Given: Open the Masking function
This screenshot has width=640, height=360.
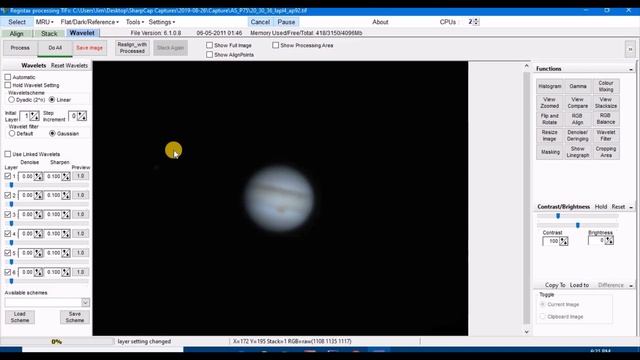Looking at the screenshot, I should point(550,152).
